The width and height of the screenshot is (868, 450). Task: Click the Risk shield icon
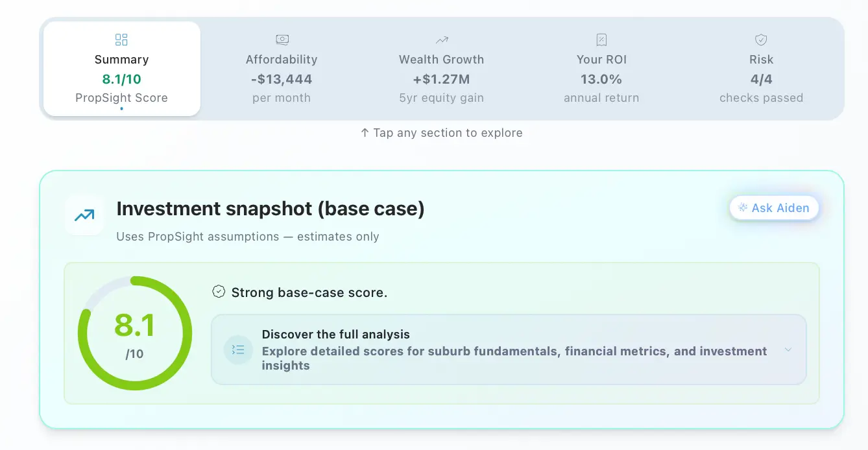click(x=761, y=40)
